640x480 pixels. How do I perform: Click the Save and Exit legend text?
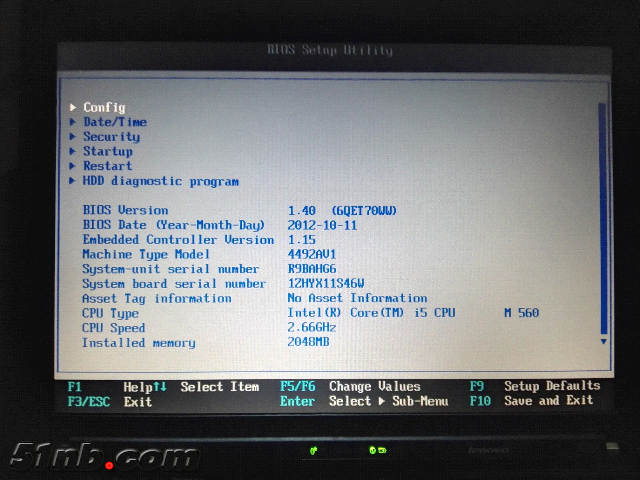(x=549, y=400)
